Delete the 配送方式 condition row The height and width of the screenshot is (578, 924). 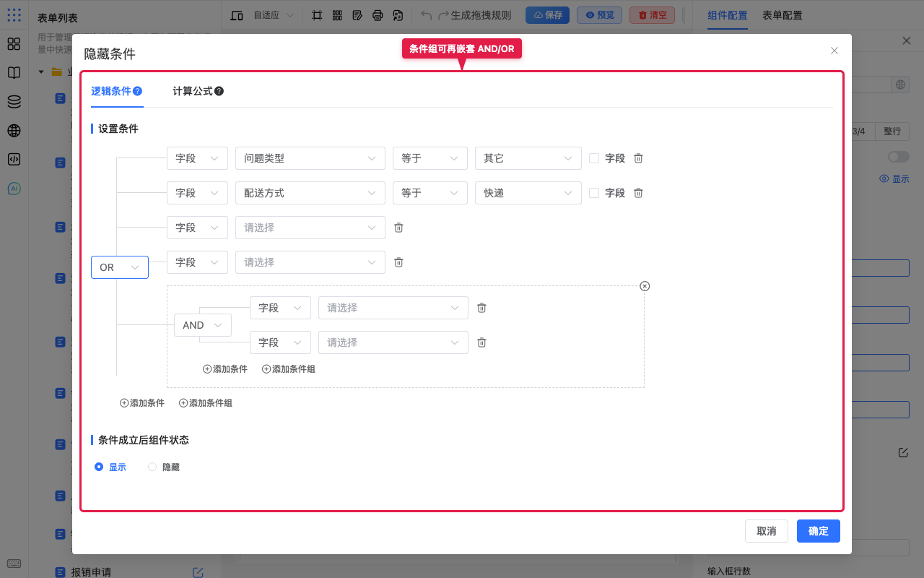pyautogui.click(x=638, y=193)
